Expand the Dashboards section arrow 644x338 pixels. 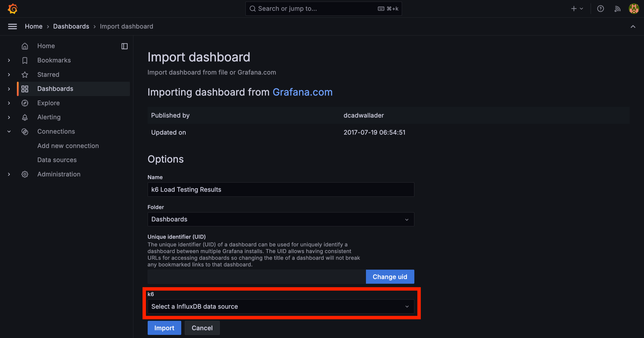(x=9, y=89)
